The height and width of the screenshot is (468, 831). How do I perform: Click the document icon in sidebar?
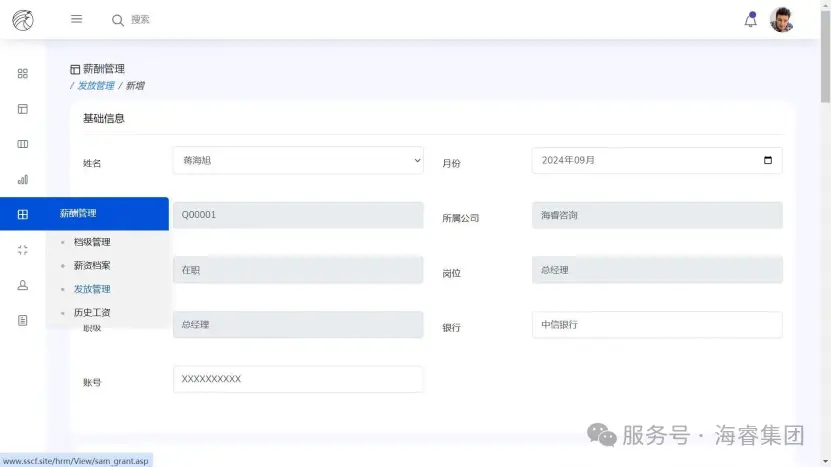[23, 320]
